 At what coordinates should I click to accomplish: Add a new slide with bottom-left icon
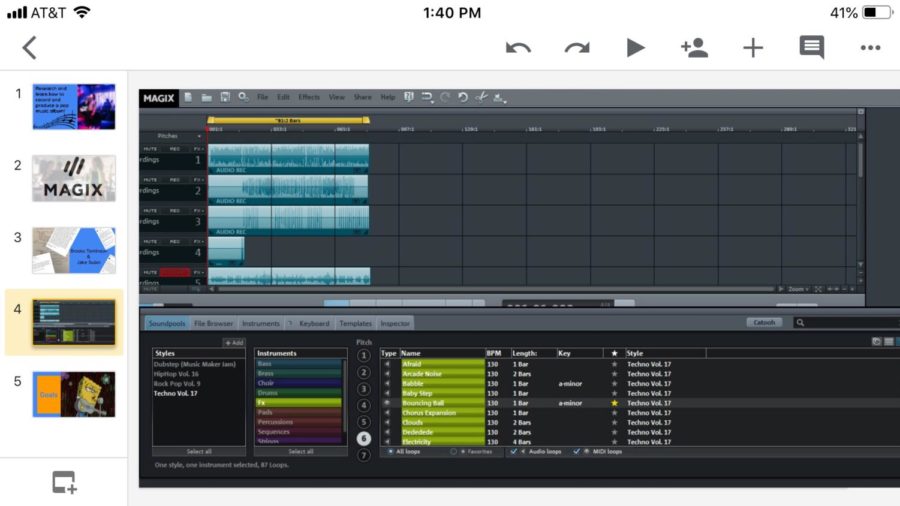point(64,482)
